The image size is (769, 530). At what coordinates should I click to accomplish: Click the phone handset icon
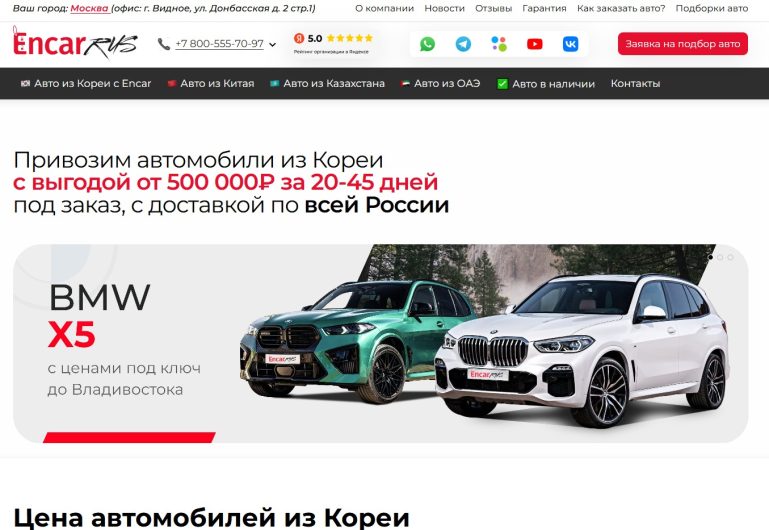[x=164, y=44]
